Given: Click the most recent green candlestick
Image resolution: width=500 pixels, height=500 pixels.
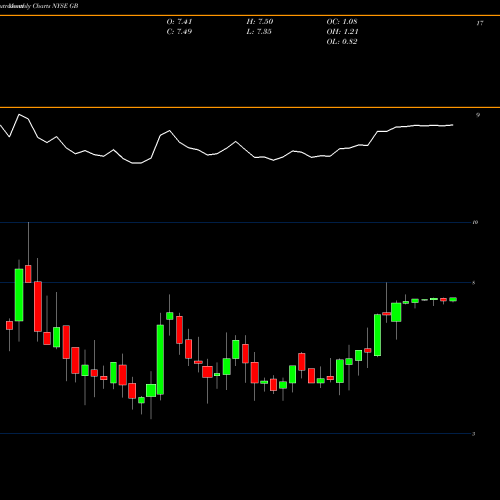Looking at the screenshot, I should pos(453,299).
